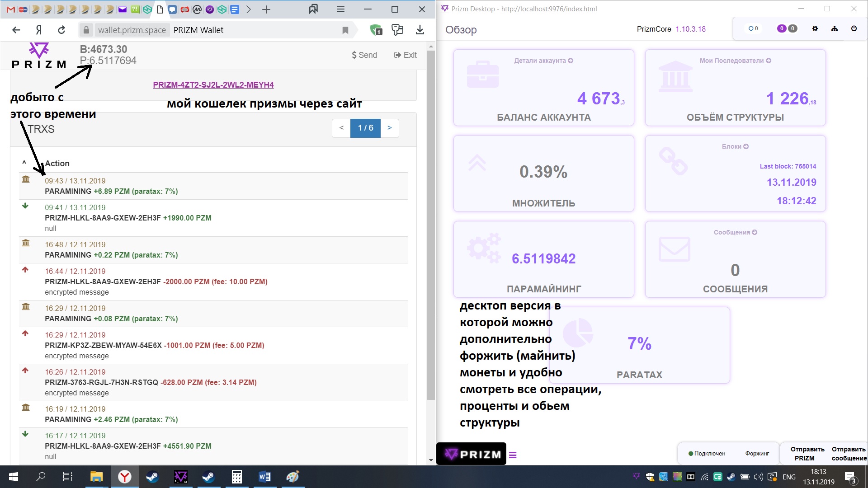Screen dimensions: 868x488
Task: Switch to the Gmail tab
Action: click(10, 9)
